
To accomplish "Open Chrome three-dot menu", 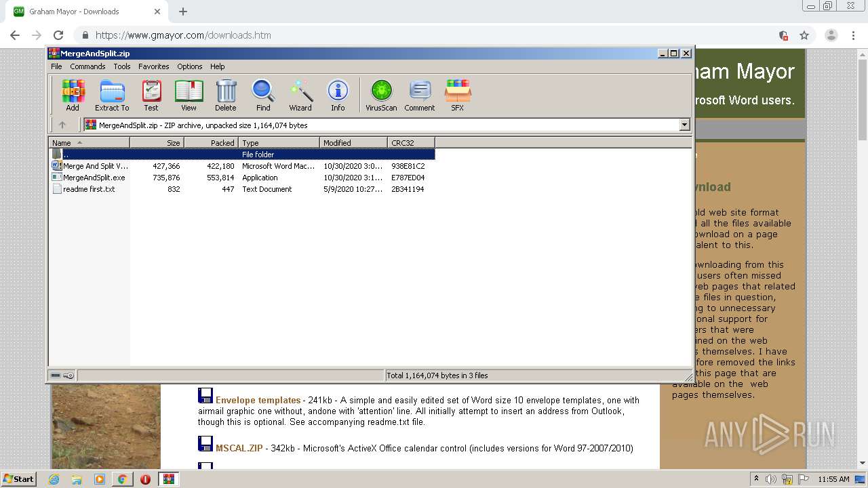I will click(854, 35).
